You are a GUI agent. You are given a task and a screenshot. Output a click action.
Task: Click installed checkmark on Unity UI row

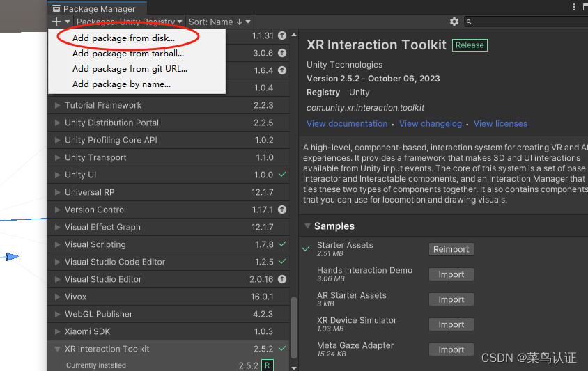click(282, 175)
